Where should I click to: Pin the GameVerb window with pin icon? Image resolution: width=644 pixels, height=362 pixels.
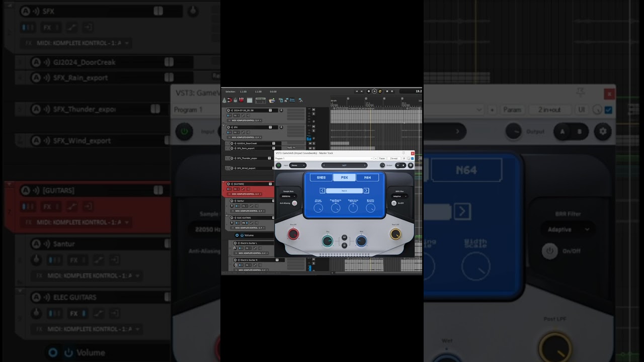click(x=404, y=153)
